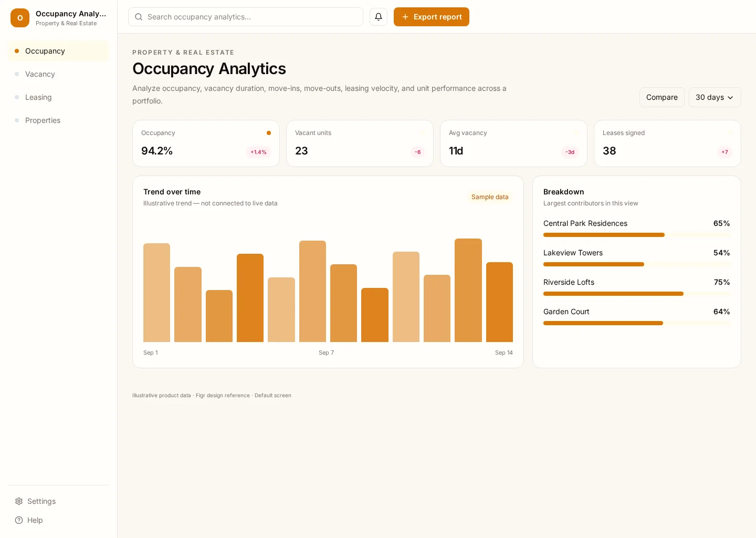Click the "Riverside Lofts" label

[569, 282]
